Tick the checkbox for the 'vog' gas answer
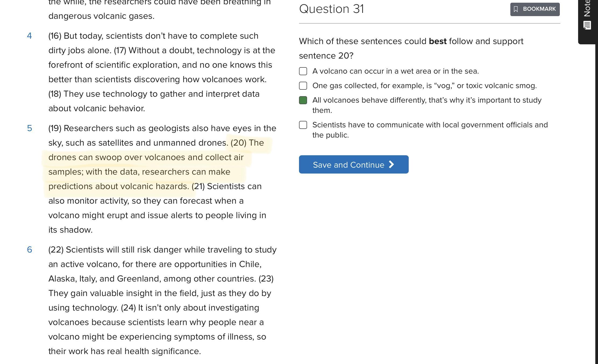598x364 pixels. pos(303,86)
